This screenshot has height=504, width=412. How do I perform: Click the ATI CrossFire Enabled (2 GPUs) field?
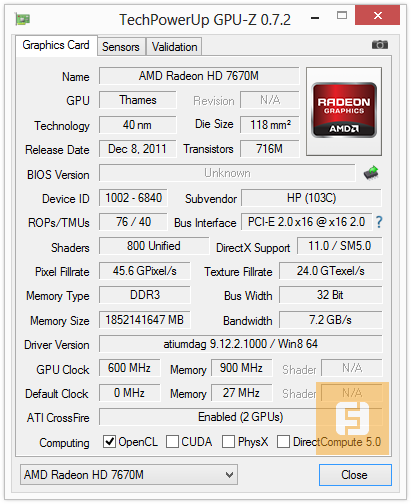pos(241,417)
